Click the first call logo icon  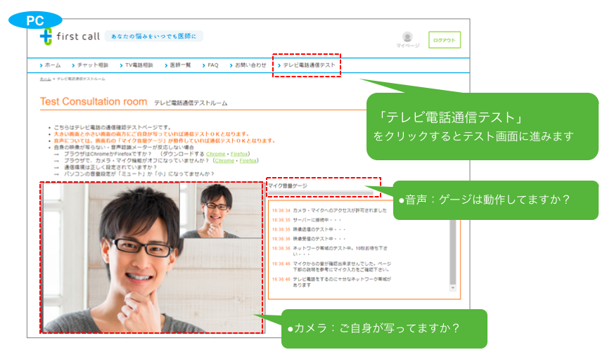tap(46, 37)
